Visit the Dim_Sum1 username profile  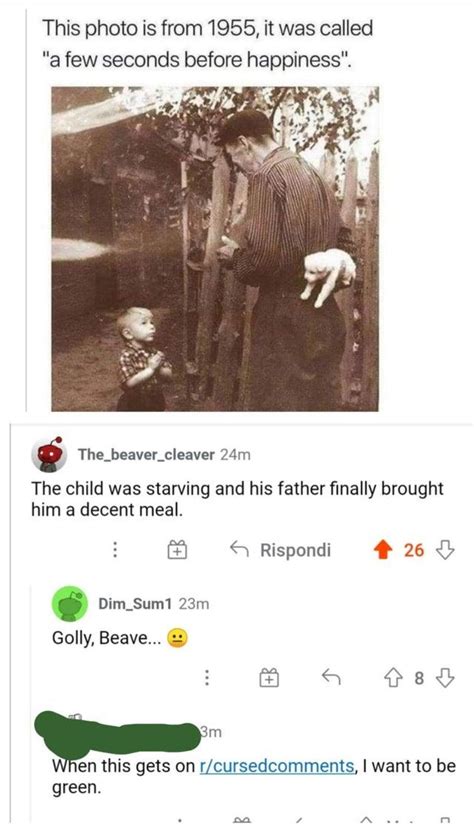(x=135, y=603)
